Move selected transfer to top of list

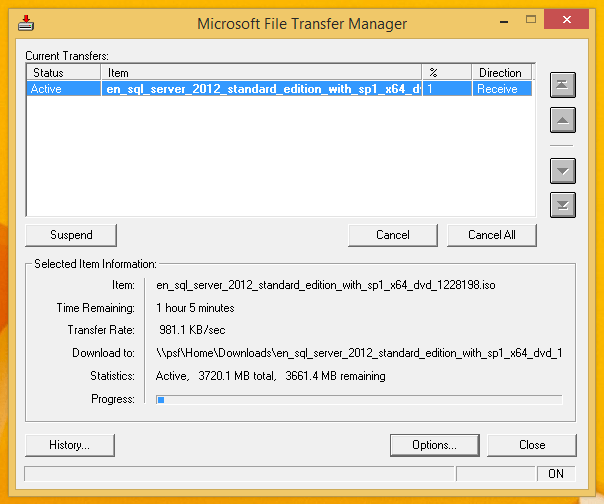pos(562,85)
